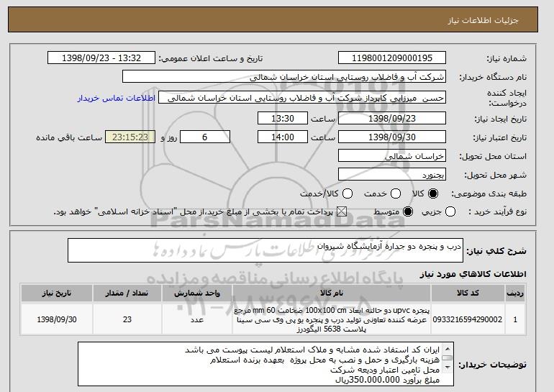This screenshot has height=392, width=554.
Task: Click the announcement date field 1398/09/23 - 13:32
Action: click(x=101, y=58)
